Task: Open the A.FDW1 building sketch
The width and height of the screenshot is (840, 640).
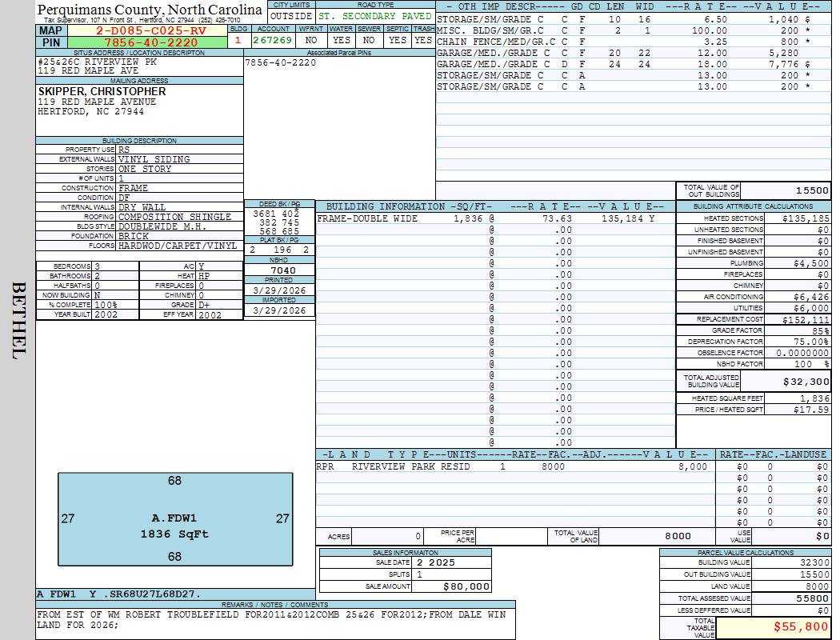Action: [x=174, y=518]
